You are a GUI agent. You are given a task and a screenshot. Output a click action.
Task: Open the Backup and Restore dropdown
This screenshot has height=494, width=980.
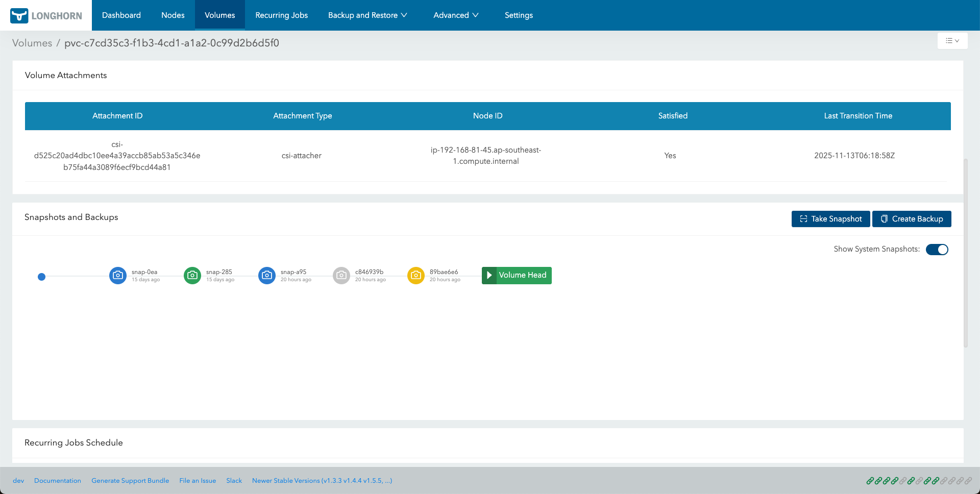coord(367,15)
